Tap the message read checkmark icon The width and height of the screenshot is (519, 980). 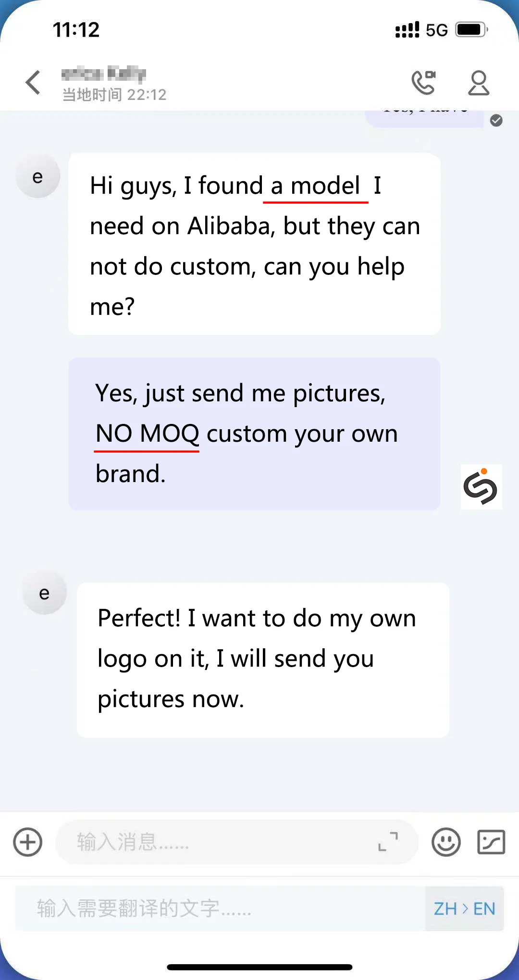click(496, 120)
